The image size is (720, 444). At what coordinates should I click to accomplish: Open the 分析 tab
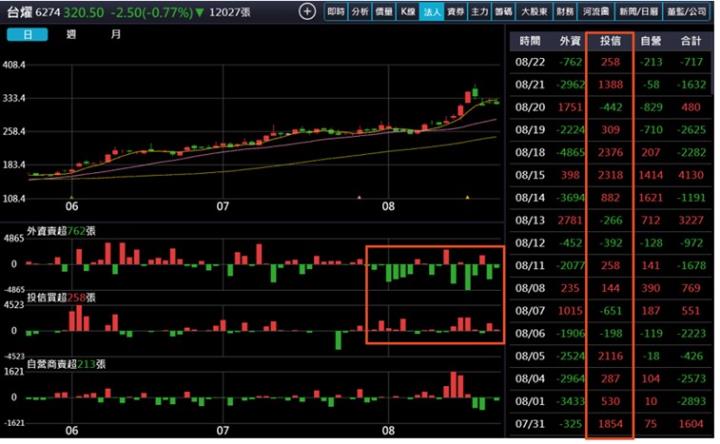click(360, 12)
